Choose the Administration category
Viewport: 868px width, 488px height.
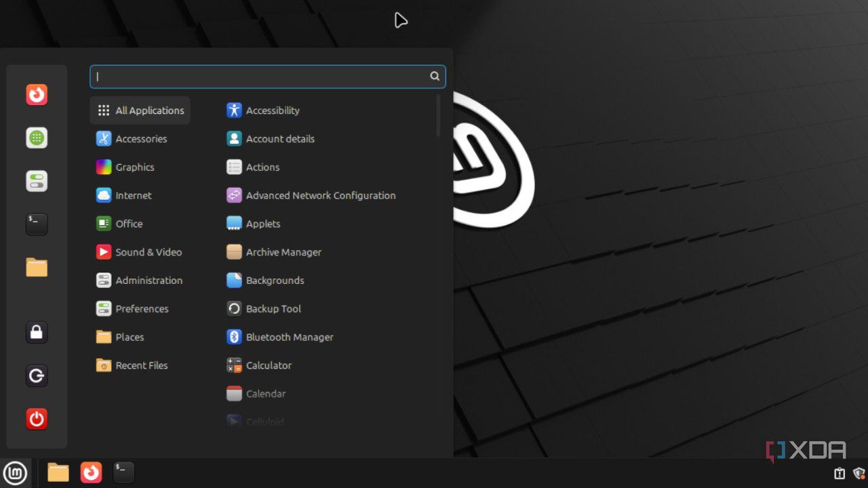tap(140, 281)
